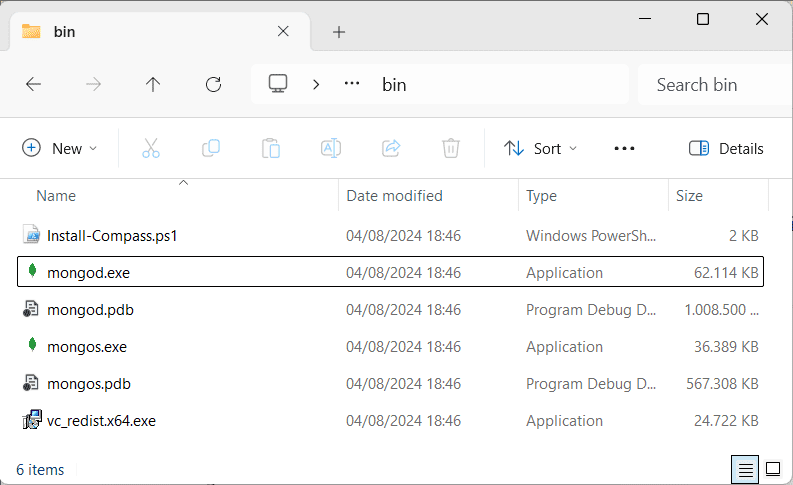Select the vc_redist.x64.exe file name
This screenshot has width=793, height=485.
101,421
